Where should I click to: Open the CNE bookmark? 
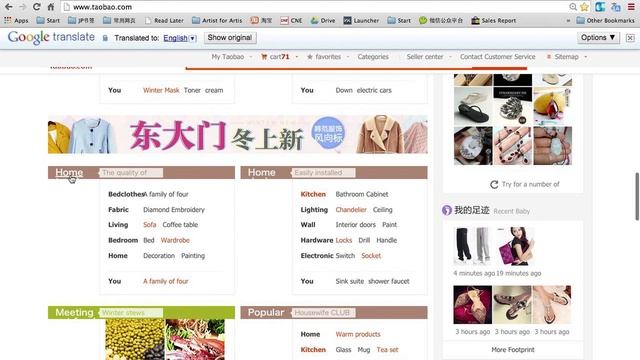(291, 20)
